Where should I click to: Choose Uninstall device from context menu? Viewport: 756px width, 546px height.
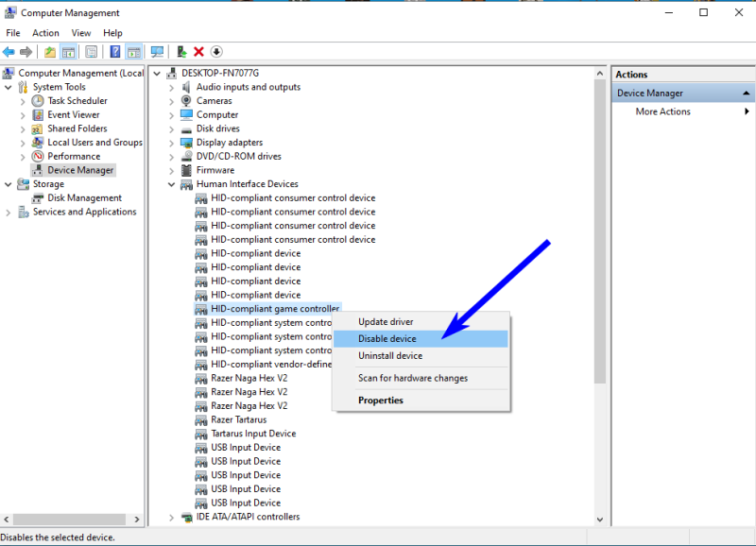tap(389, 356)
